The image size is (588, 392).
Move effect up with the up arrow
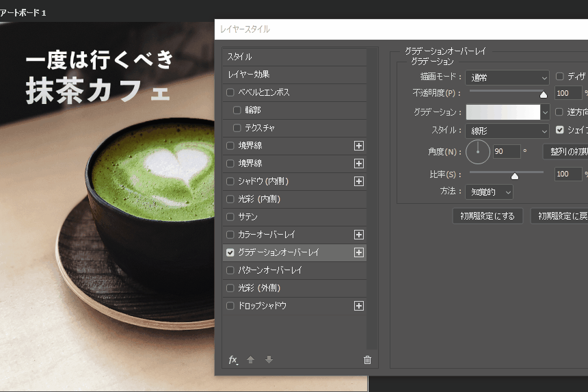click(x=250, y=360)
